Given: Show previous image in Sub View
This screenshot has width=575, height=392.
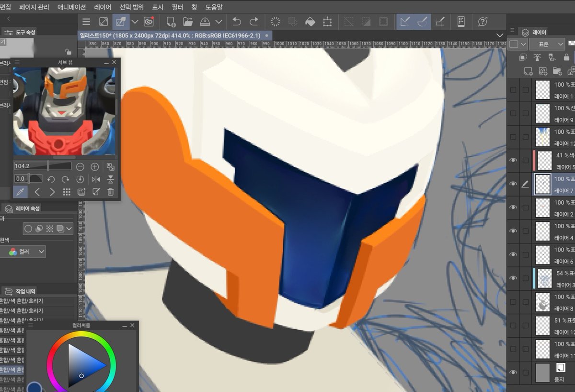Looking at the screenshot, I should 37,192.
